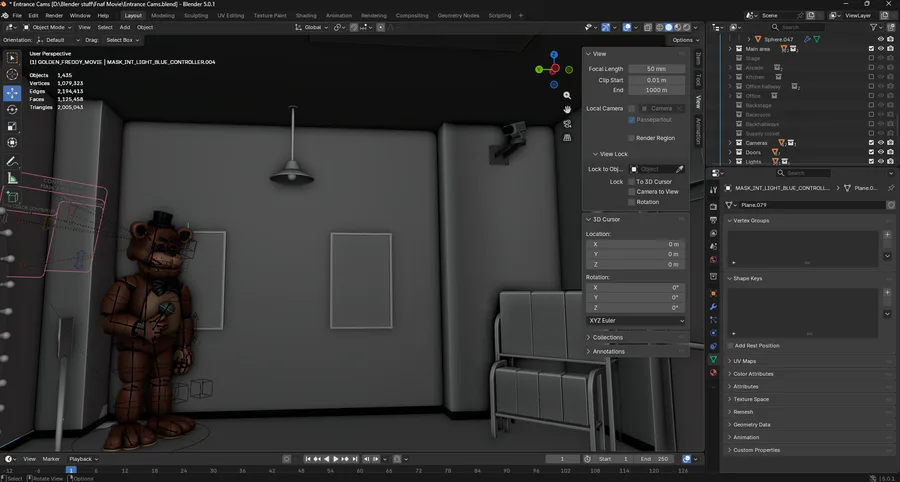Screen dimensions: 900x482
Task: Click the eyedropper beside Lock to Object
Action: (x=680, y=169)
